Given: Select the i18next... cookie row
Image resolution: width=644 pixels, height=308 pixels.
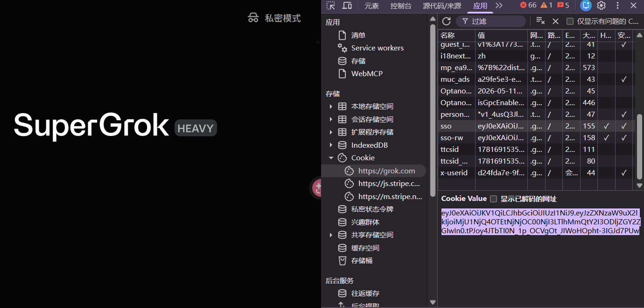Looking at the screenshot, I should coord(535,56).
